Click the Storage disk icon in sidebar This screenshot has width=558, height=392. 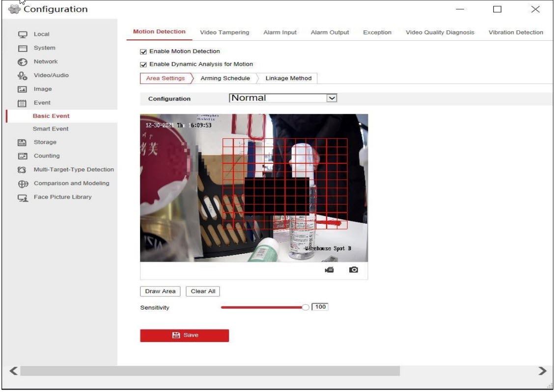pyautogui.click(x=22, y=142)
